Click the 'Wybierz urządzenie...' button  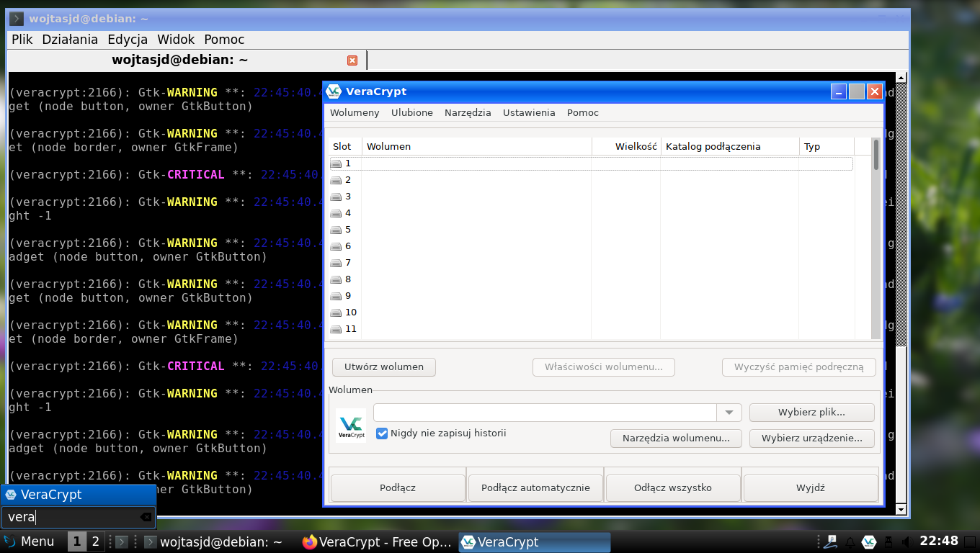click(x=811, y=438)
